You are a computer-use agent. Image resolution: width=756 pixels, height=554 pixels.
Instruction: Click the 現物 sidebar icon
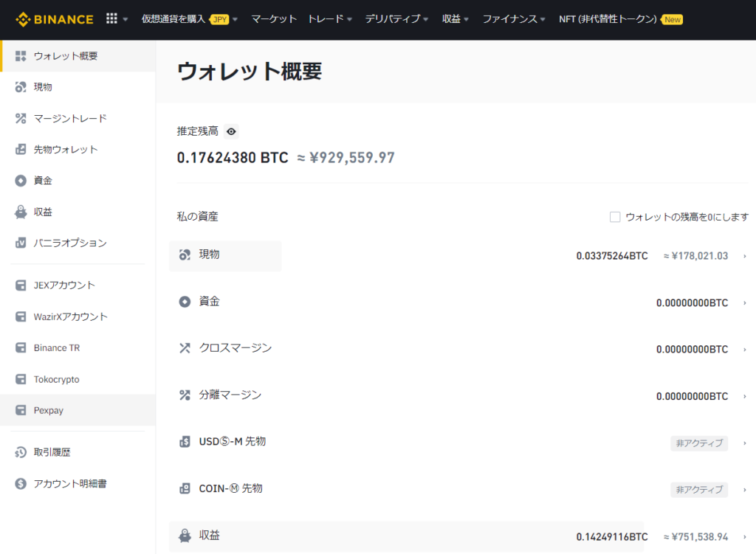[x=21, y=87]
